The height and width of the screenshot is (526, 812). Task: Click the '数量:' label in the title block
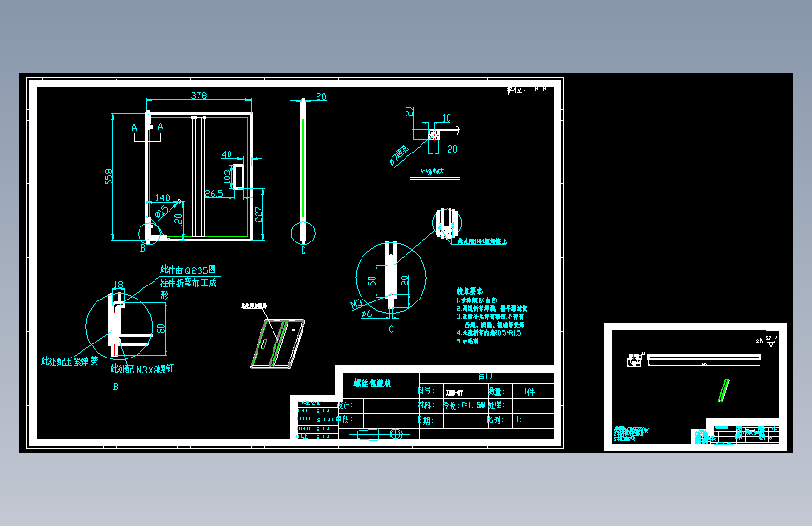(x=496, y=391)
